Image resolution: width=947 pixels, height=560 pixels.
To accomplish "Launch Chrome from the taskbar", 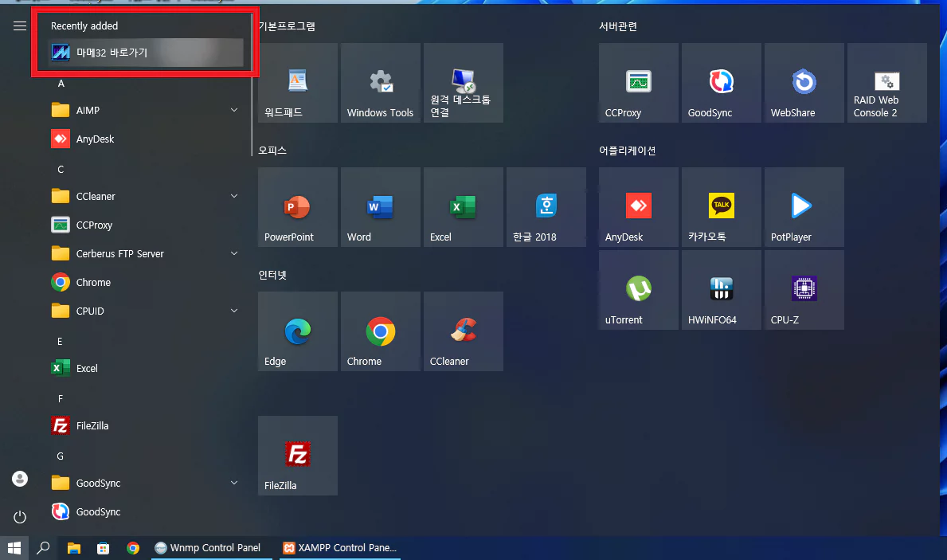I will (x=133, y=548).
